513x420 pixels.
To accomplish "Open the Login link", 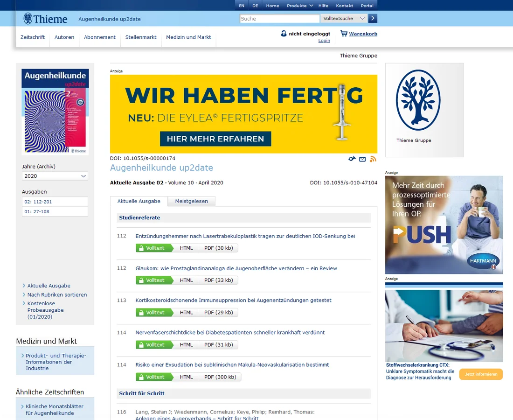I will tap(324, 41).
